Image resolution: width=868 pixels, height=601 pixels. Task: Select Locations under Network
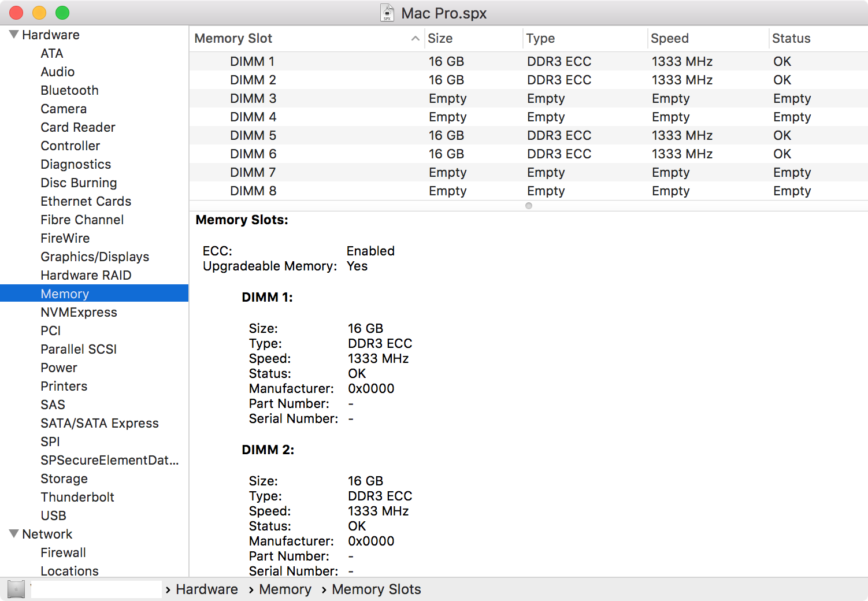coord(69,571)
